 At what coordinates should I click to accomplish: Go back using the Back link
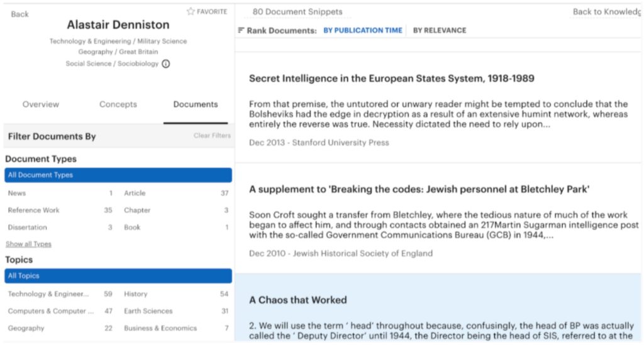tap(19, 14)
